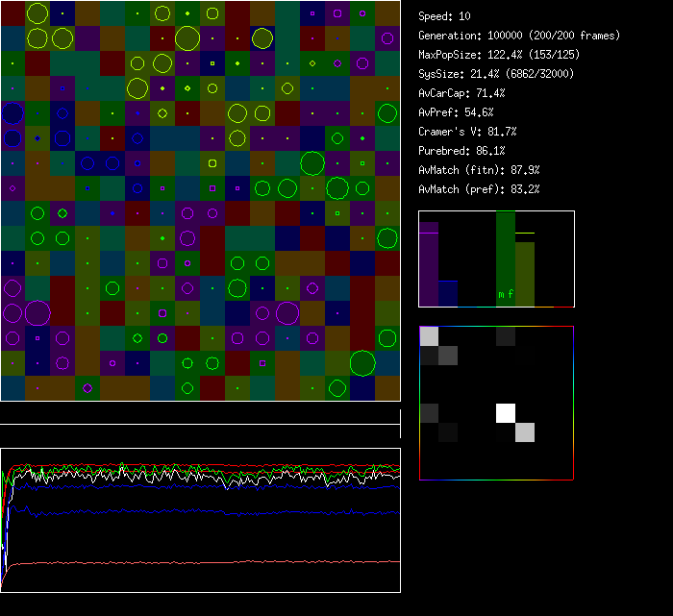The height and width of the screenshot is (616, 673).
Task: Click the medium gray cell in the matrix's second row
Action: tap(448, 356)
